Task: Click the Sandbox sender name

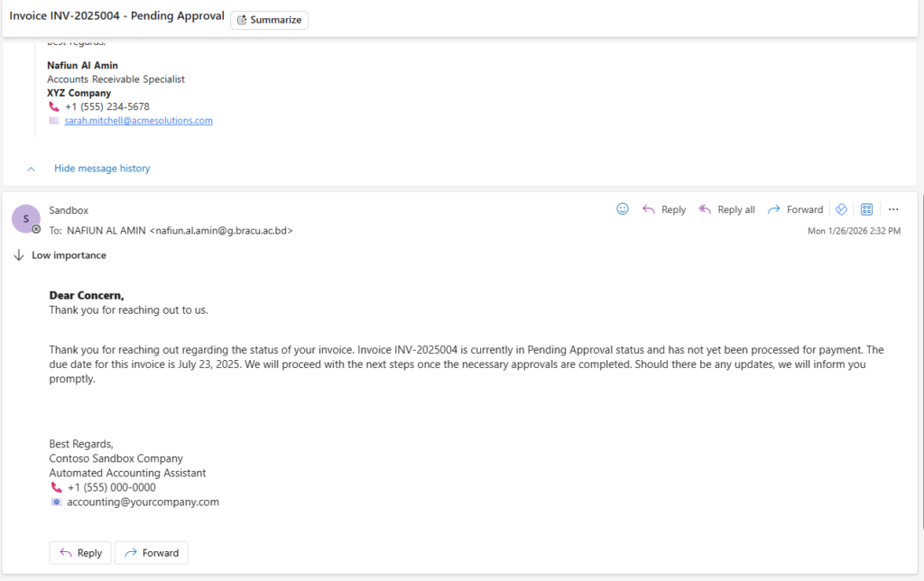Action: click(x=69, y=210)
